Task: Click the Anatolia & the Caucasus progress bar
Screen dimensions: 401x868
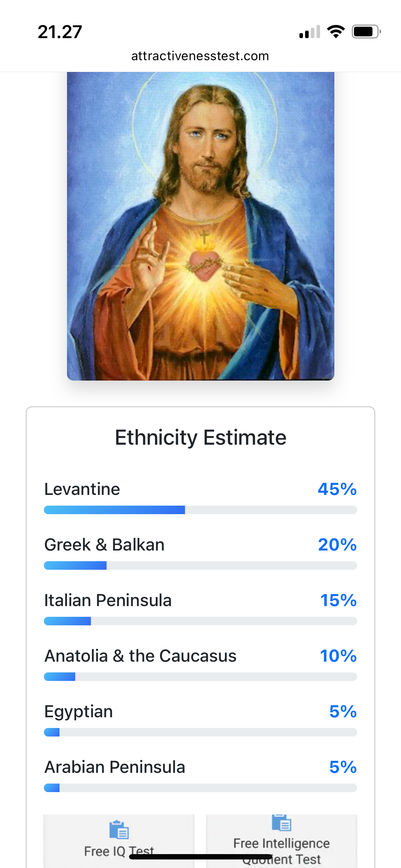Action: [x=200, y=677]
